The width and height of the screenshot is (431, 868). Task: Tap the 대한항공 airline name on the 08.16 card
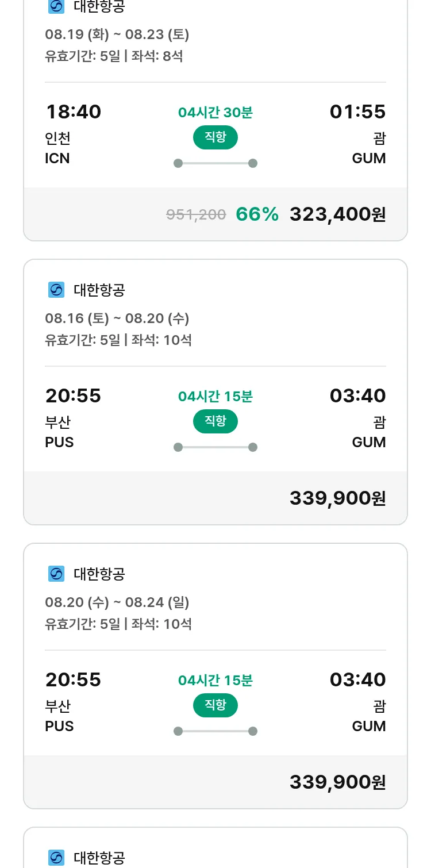click(x=99, y=290)
